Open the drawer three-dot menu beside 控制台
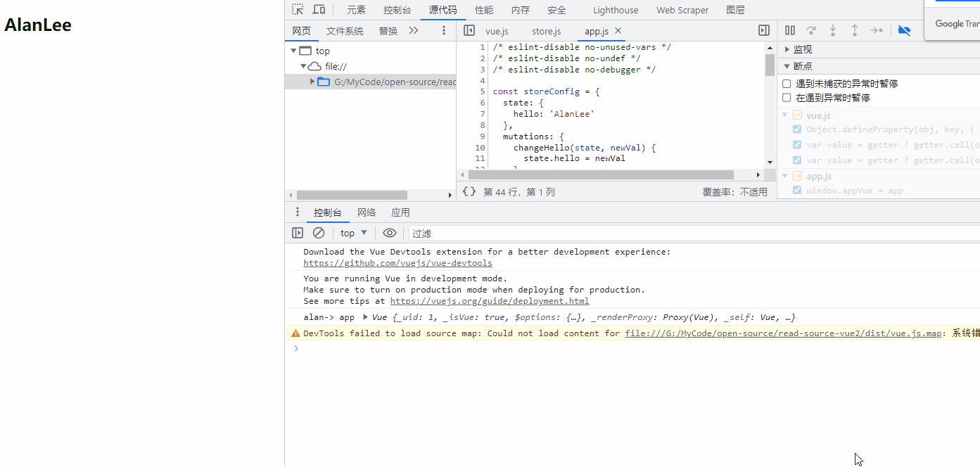The height and width of the screenshot is (467, 980). tap(298, 212)
